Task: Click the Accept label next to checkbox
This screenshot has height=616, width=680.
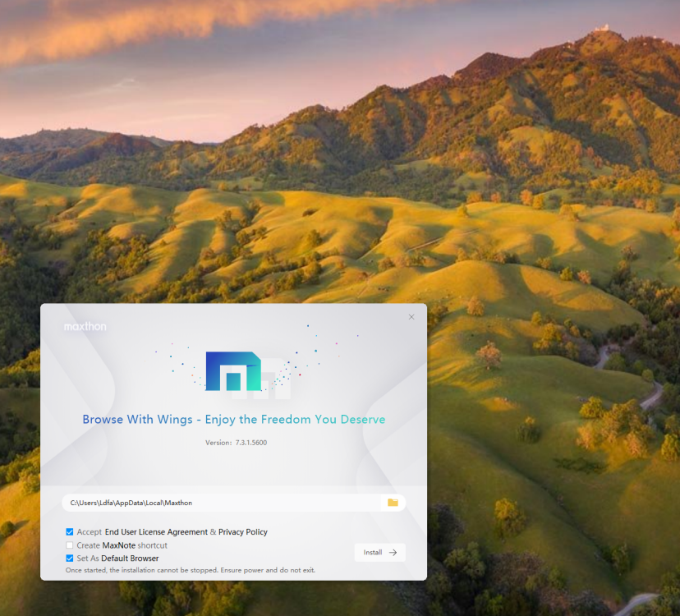Action: click(90, 532)
